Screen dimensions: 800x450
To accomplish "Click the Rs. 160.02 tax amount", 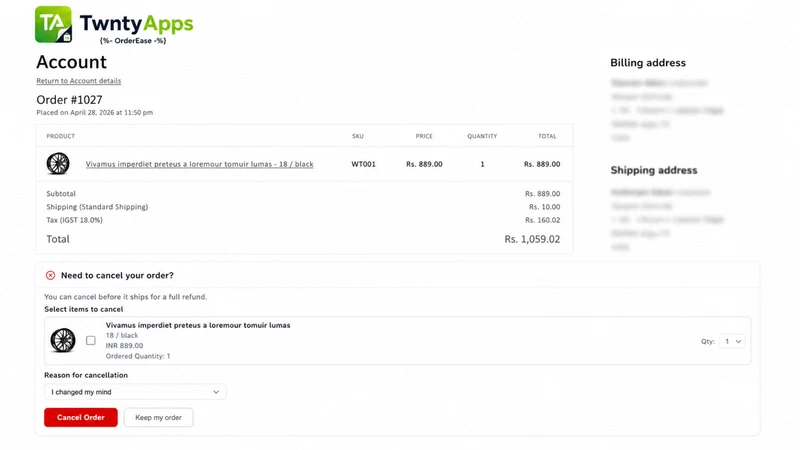I will point(542,220).
